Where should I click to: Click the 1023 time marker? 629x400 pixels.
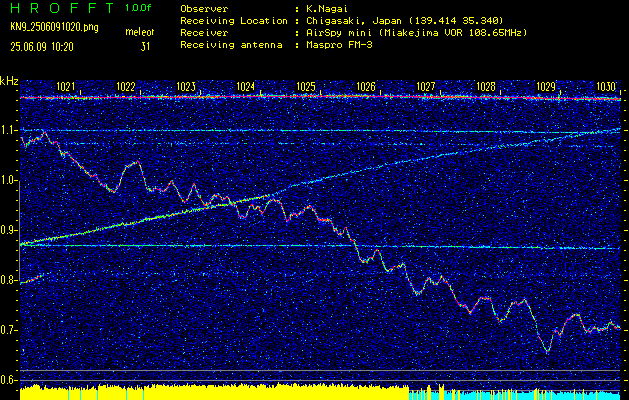click(x=186, y=86)
